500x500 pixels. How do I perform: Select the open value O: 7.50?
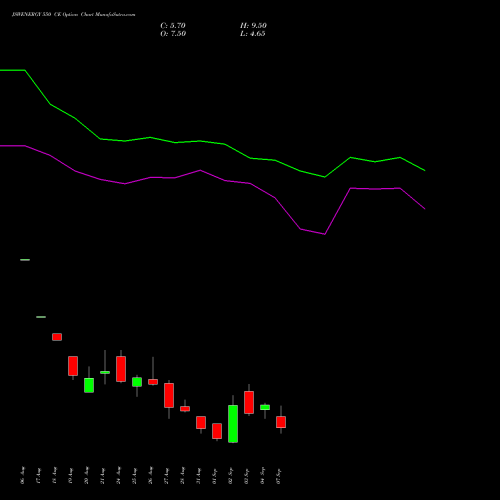pos(173,34)
